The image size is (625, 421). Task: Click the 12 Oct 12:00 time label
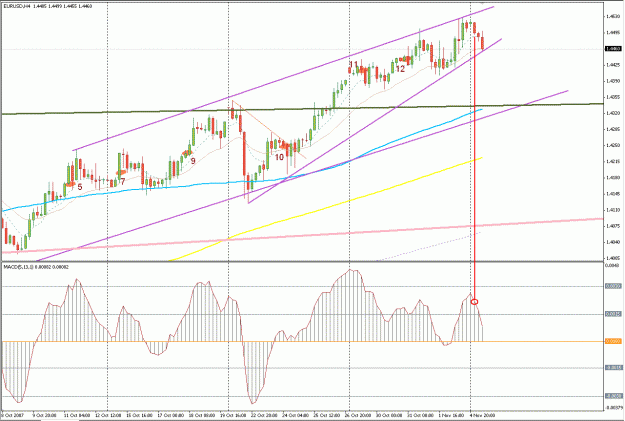108,415
